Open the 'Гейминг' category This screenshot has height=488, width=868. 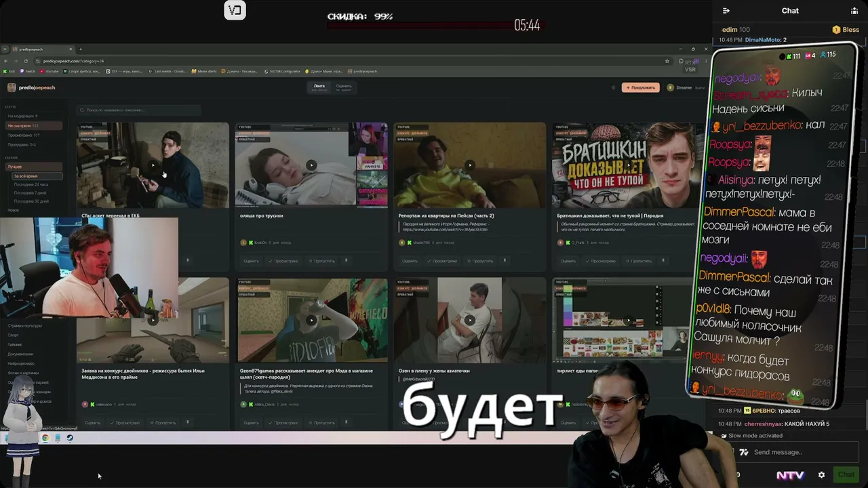(15, 344)
